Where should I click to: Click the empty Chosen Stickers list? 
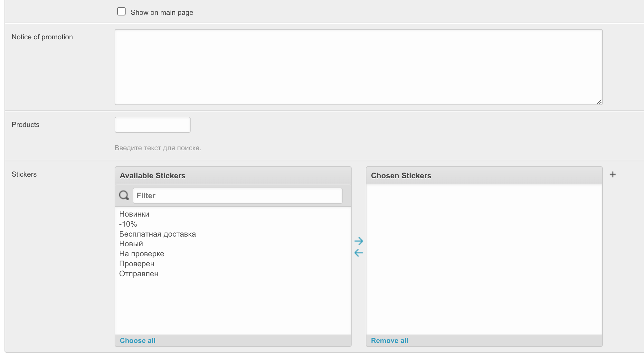pos(484,259)
